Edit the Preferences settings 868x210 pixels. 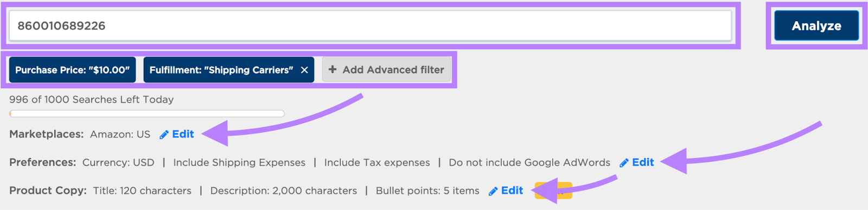[x=643, y=162]
